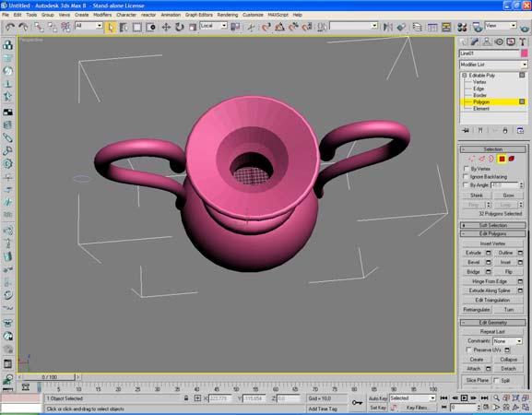
Task: Activate the Select and Uniform Scale tool
Action: click(x=193, y=27)
